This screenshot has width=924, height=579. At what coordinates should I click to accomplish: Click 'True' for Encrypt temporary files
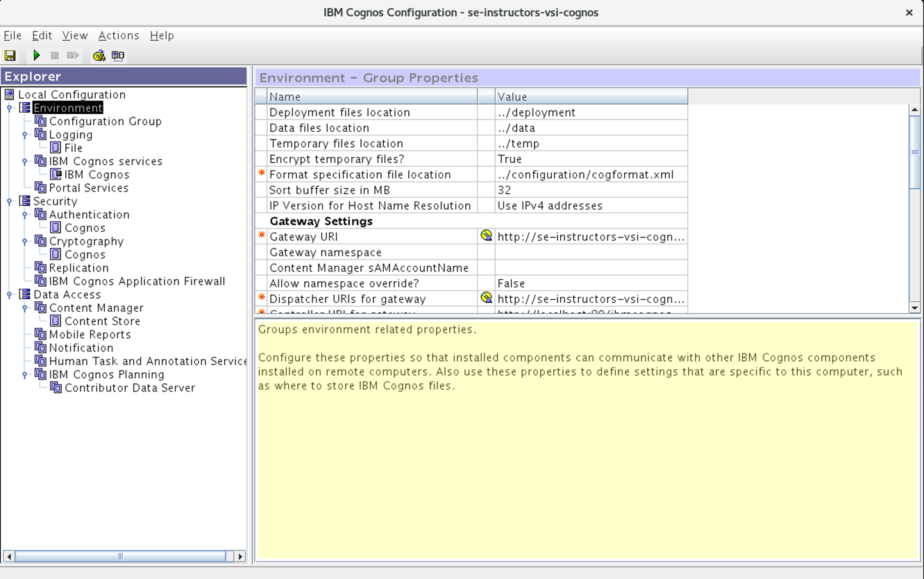pos(591,159)
